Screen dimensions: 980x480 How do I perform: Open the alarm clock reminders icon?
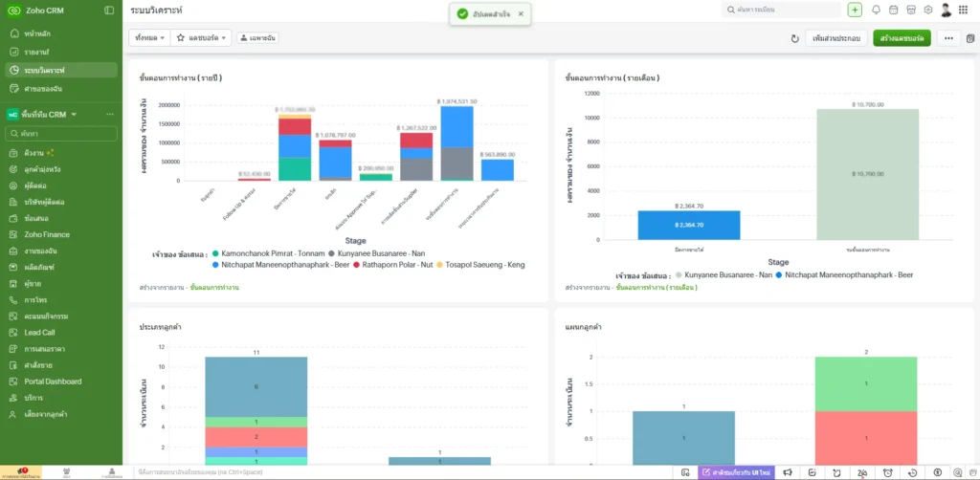(x=887, y=472)
